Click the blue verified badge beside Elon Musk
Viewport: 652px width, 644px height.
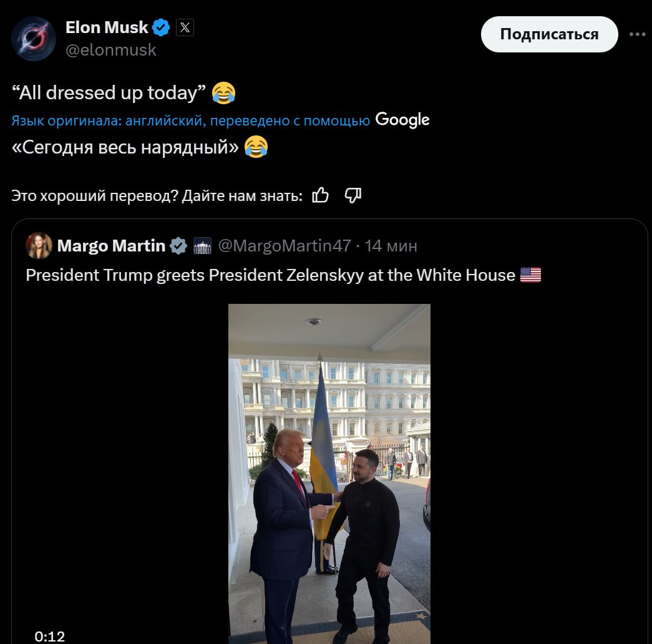[162, 27]
